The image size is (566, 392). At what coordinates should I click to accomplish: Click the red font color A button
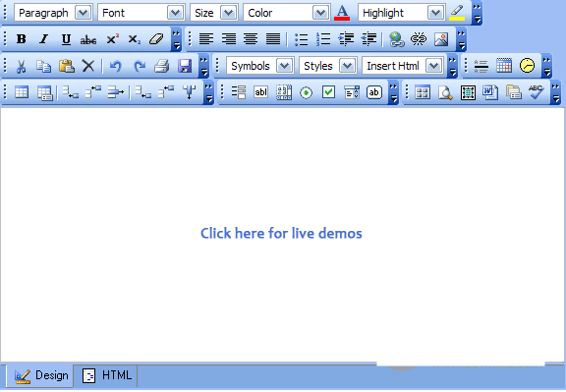(x=342, y=13)
